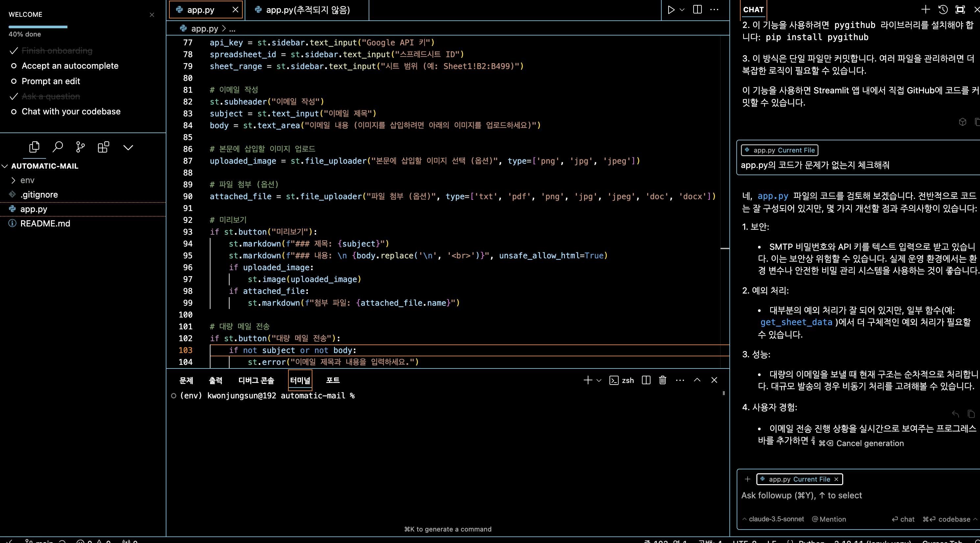Open the Explorer files view icon
This screenshot has width=980, height=543.
tap(34, 147)
